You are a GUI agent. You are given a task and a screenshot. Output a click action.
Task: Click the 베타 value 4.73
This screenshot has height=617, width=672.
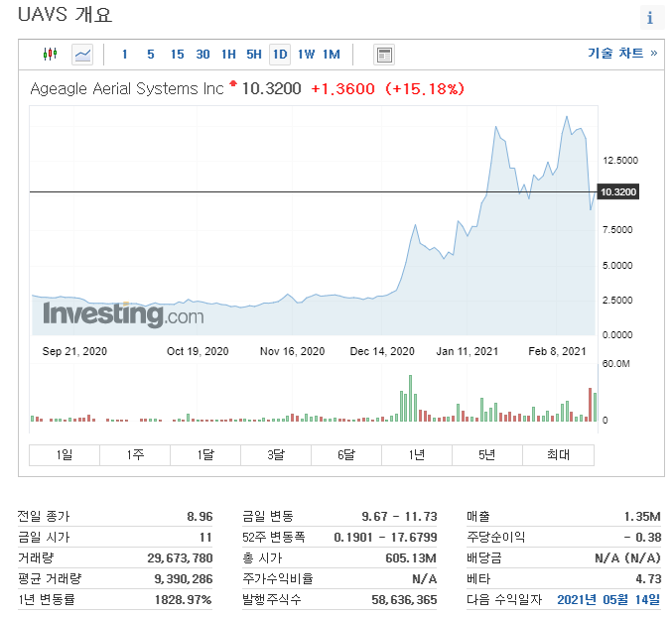[x=648, y=579]
